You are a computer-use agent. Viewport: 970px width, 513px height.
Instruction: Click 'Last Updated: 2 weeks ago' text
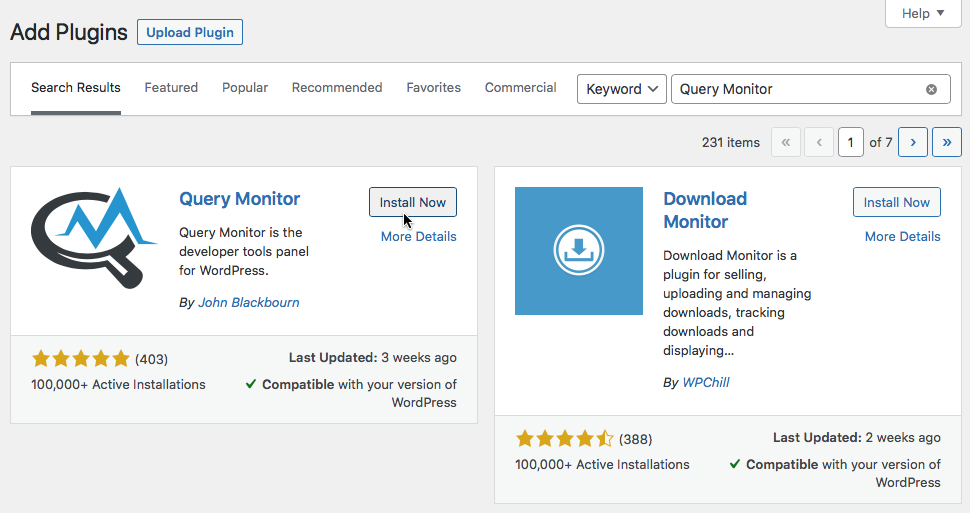[857, 438]
